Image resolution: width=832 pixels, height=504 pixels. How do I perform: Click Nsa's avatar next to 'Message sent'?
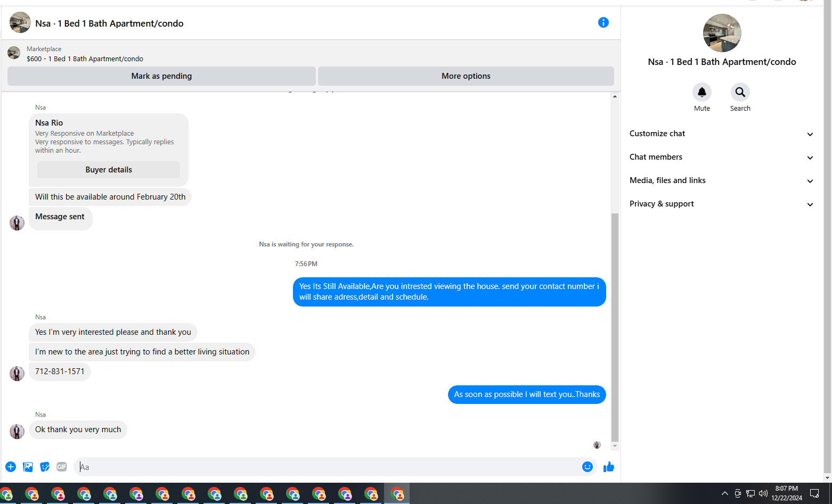coord(17,222)
